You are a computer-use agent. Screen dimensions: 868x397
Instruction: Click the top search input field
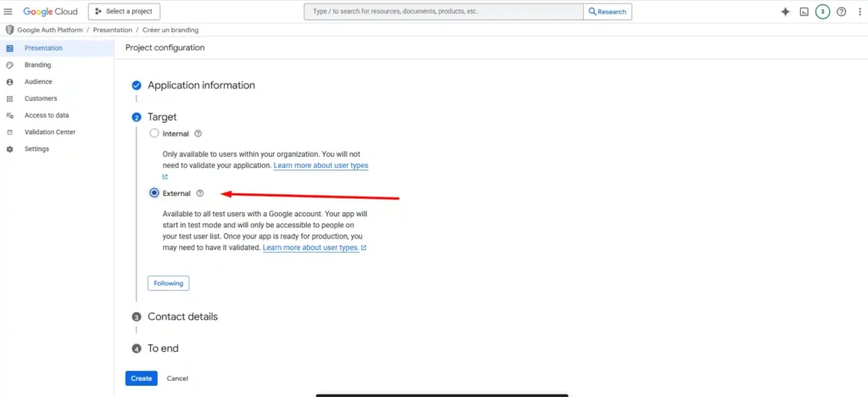pyautogui.click(x=442, y=12)
